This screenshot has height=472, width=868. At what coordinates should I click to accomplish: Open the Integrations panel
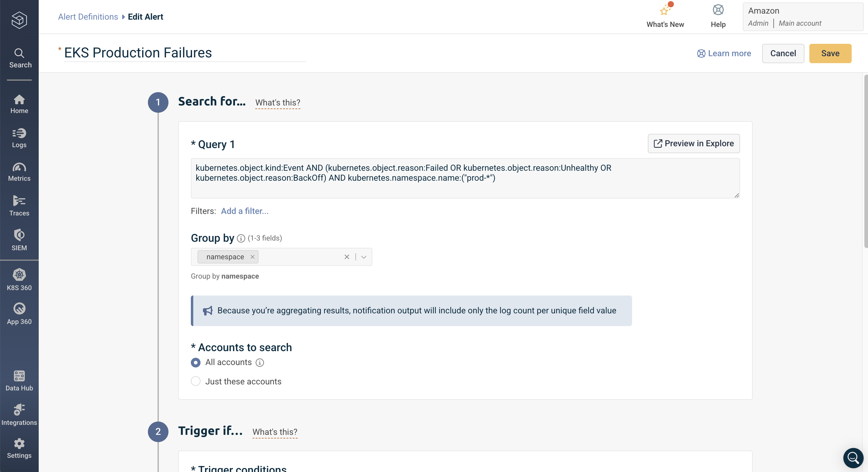19,415
